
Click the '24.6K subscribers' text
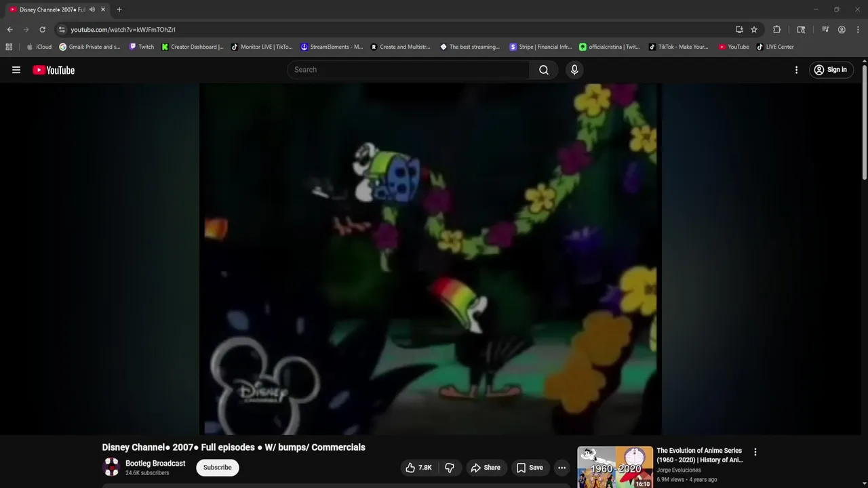(147, 473)
